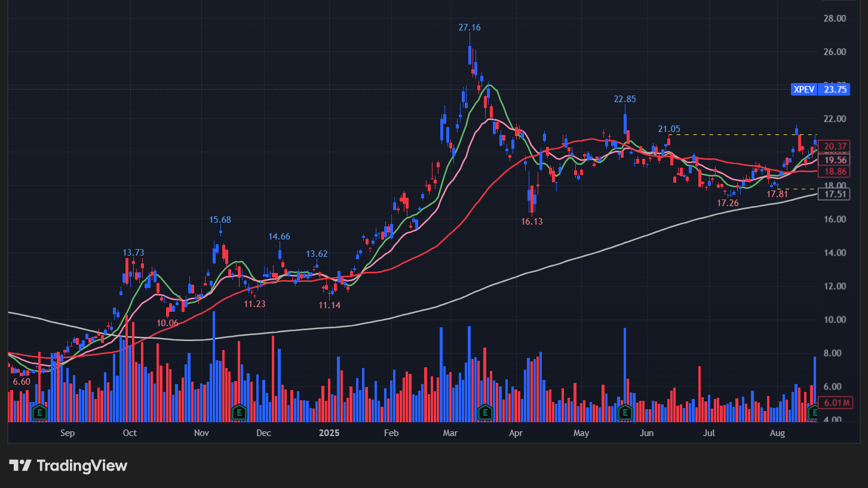Click the 22.85 high label
The image size is (868, 488).
tap(625, 99)
